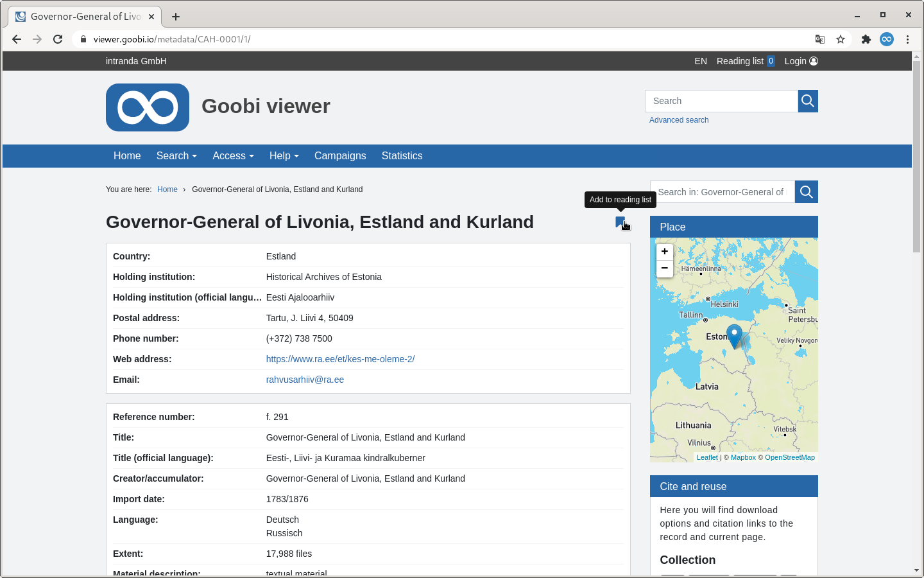Focus the header Search input field

(x=721, y=101)
